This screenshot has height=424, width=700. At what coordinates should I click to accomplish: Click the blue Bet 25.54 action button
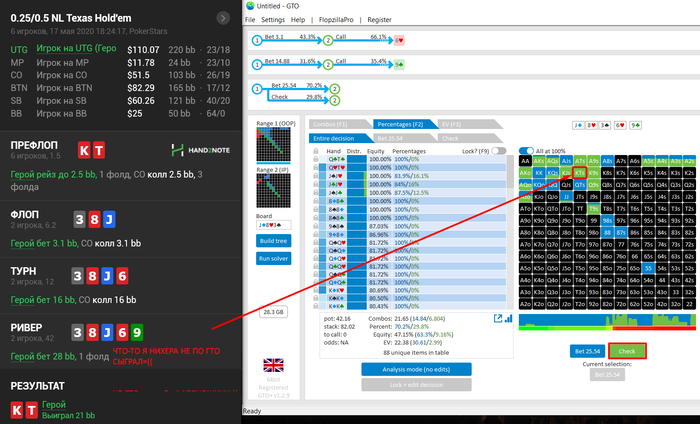tap(588, 351)
